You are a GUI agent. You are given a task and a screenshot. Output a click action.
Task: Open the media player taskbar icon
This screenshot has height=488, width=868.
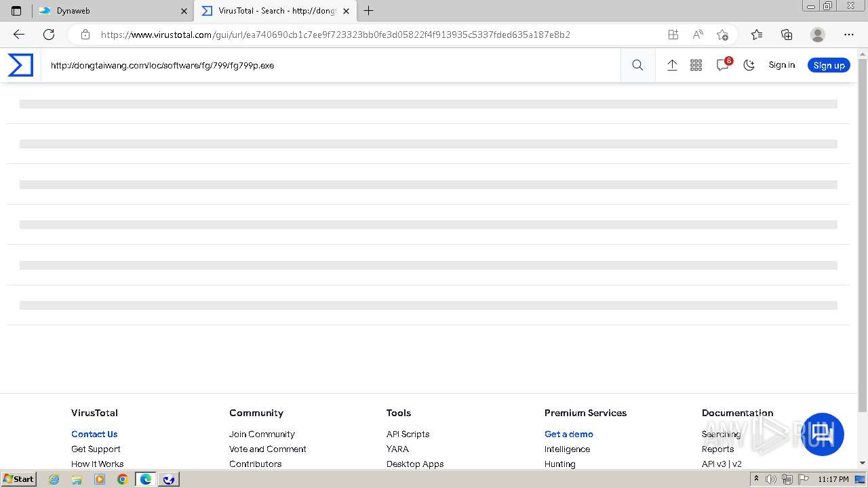pyautogui.click(x=100, y=479)
